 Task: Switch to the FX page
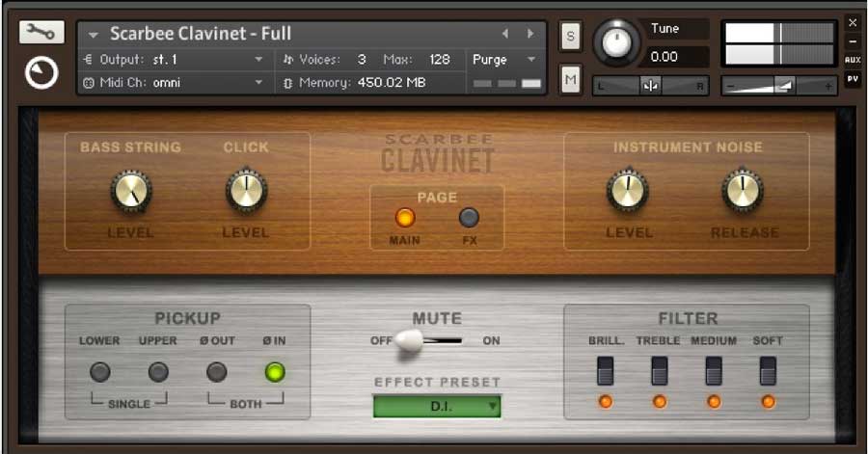[469, 218]
